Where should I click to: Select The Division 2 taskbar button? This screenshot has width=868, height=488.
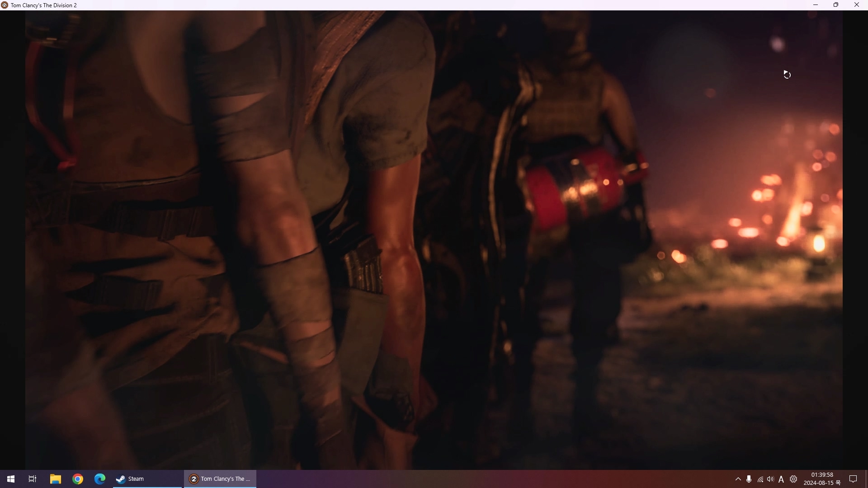tap(220, 479)
